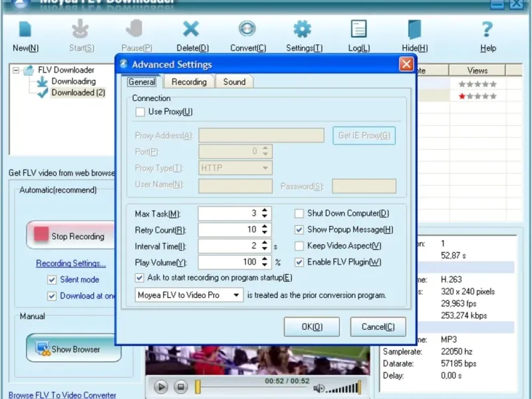Viewport: 532px width, 399px height.
Task: Select the General tab
Action: tap(142, 82)
